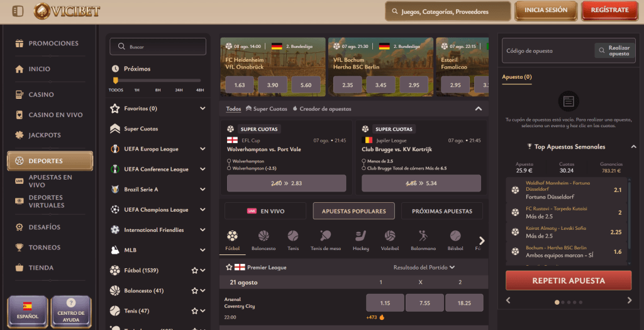Select the Hockey sport icon
This screenshot has width=644, height=330.
tap(360, 236)
